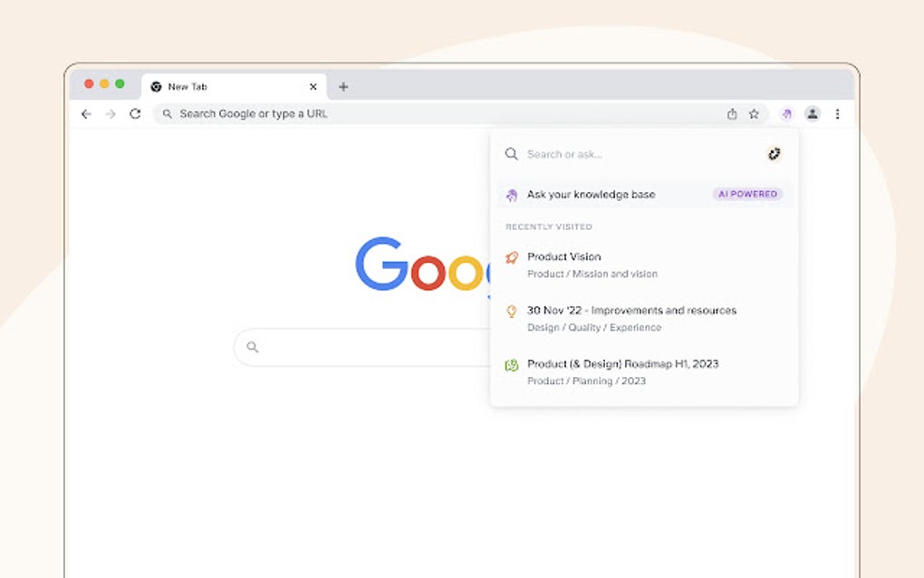The image size is (924, 578).
Task: Expand the Recently Visited section
Action: [548, 226]
